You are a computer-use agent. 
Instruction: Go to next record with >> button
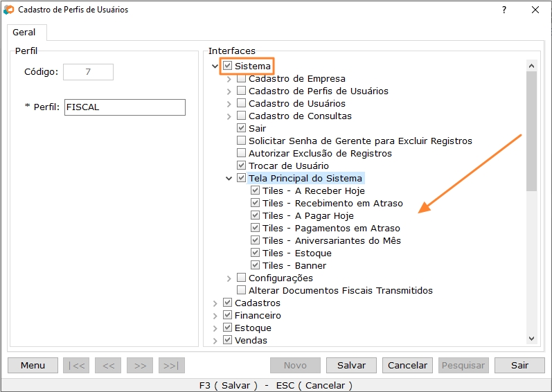[x=140, y=365]
